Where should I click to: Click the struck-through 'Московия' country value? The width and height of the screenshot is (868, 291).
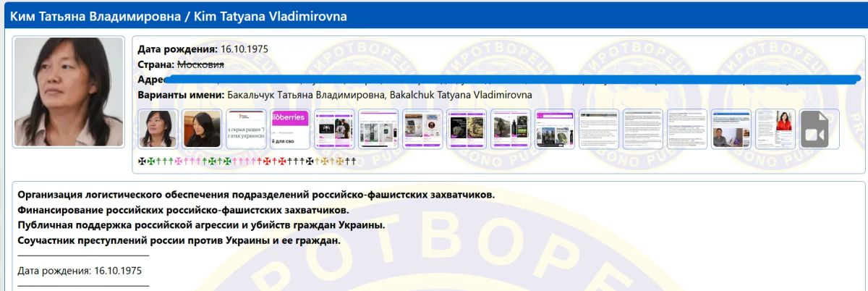[200, 64]
